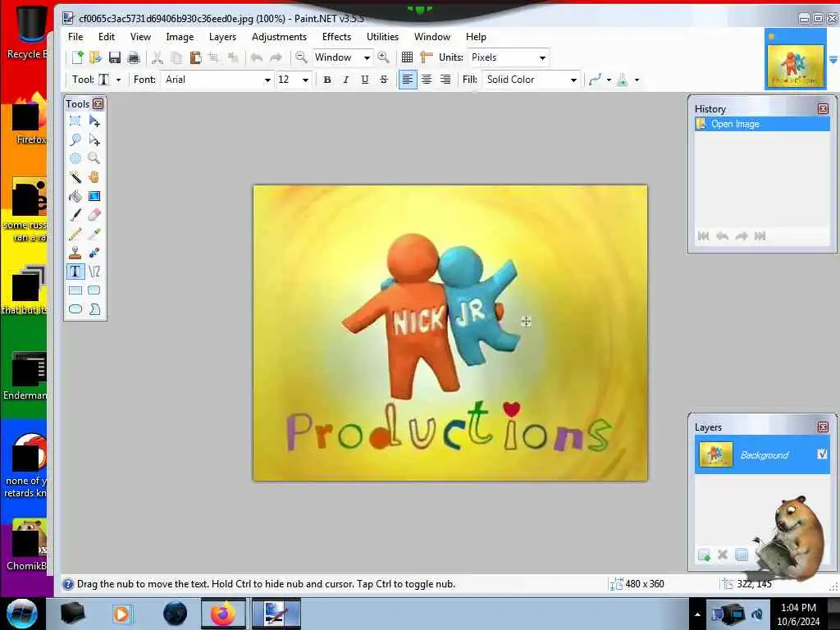Set text alignment to center

(427, 80)
